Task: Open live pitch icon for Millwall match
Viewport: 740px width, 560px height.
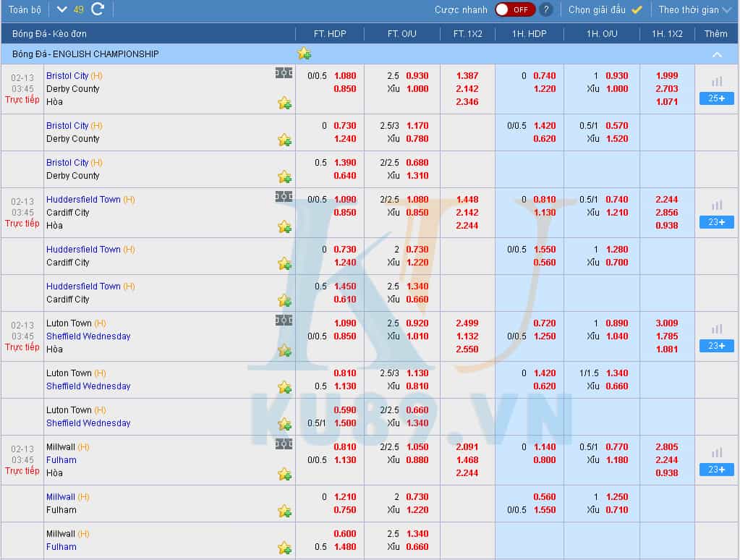Action: [284, 444]
